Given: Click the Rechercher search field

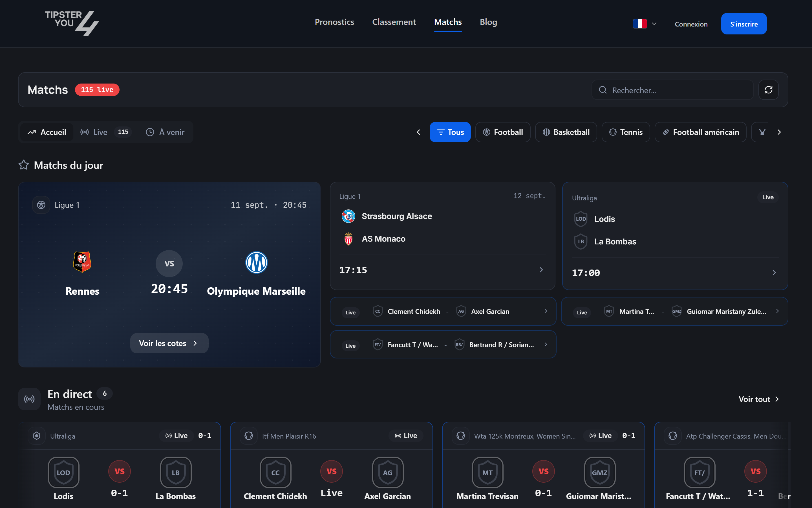Looking at the screenshot, I should click(x=672, y=90).
